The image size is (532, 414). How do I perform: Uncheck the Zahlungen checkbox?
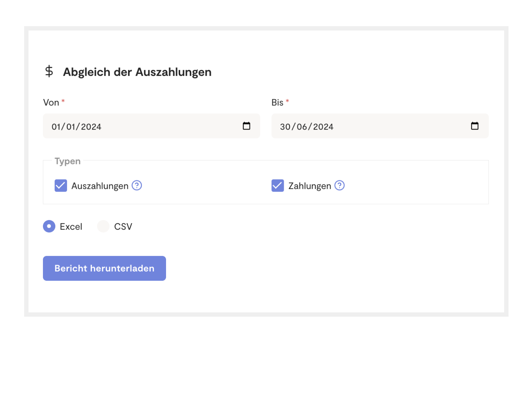pyautogui.click(x=278, y=186)
